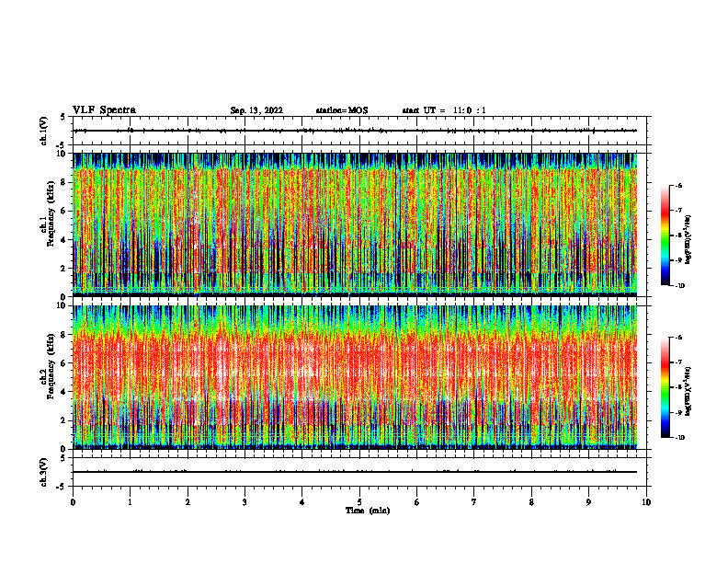Click the ch.2 PSD color scale bar
Viewport: 728px width, 563px height.
click(x=665, y=387)
